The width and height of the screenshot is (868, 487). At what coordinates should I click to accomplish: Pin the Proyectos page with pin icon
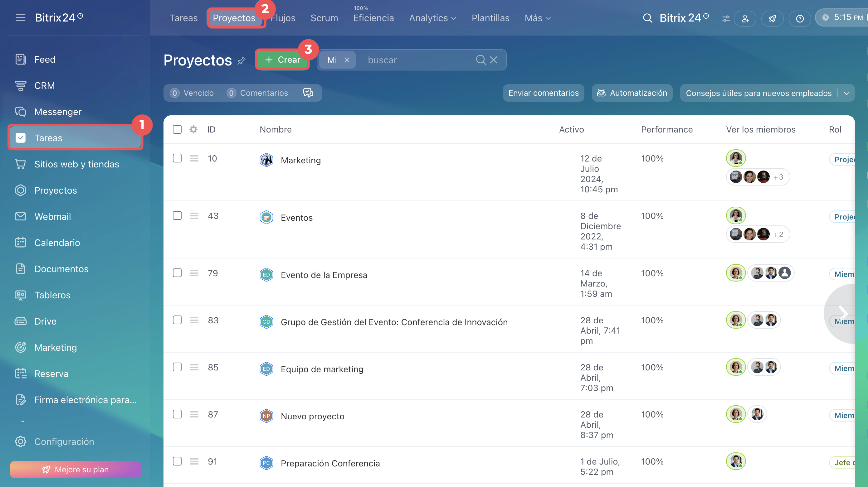tap(241, 61)
